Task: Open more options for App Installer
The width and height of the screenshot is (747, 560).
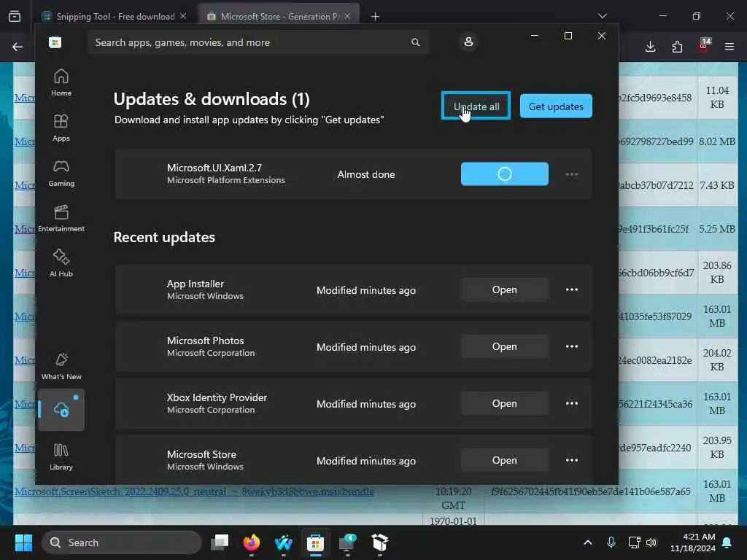Action: (x=572, y=289)
